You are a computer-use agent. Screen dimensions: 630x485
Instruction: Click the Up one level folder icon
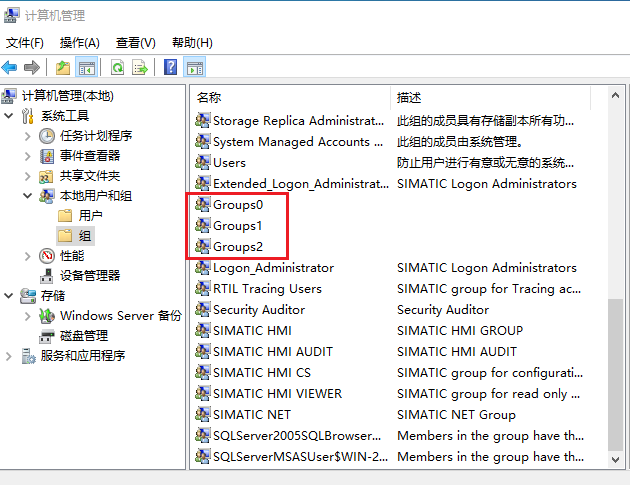point(63,68)
